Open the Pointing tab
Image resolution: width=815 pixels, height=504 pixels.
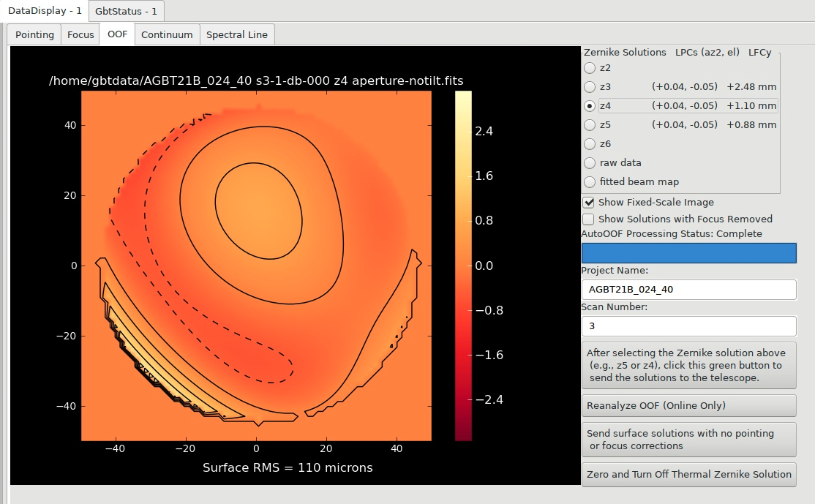pyautogui.click(x=34, y=35)
